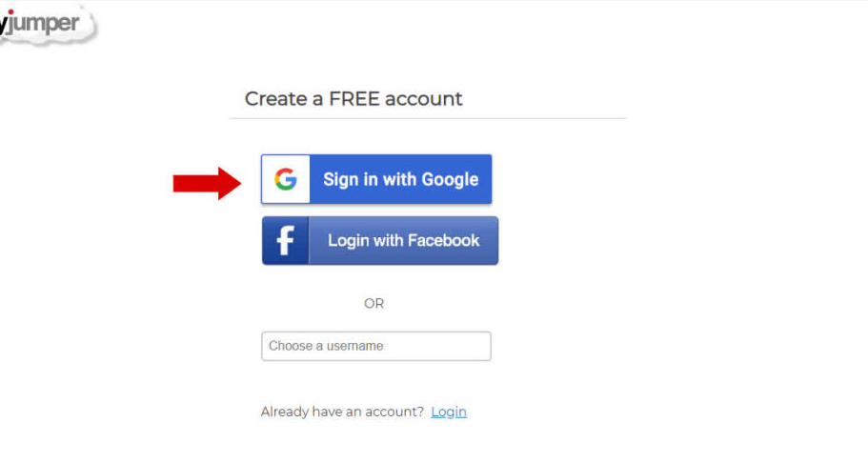Click the red dot on jumper logo
The width and height of the screenshot is (868, 463).
[10, 11]
